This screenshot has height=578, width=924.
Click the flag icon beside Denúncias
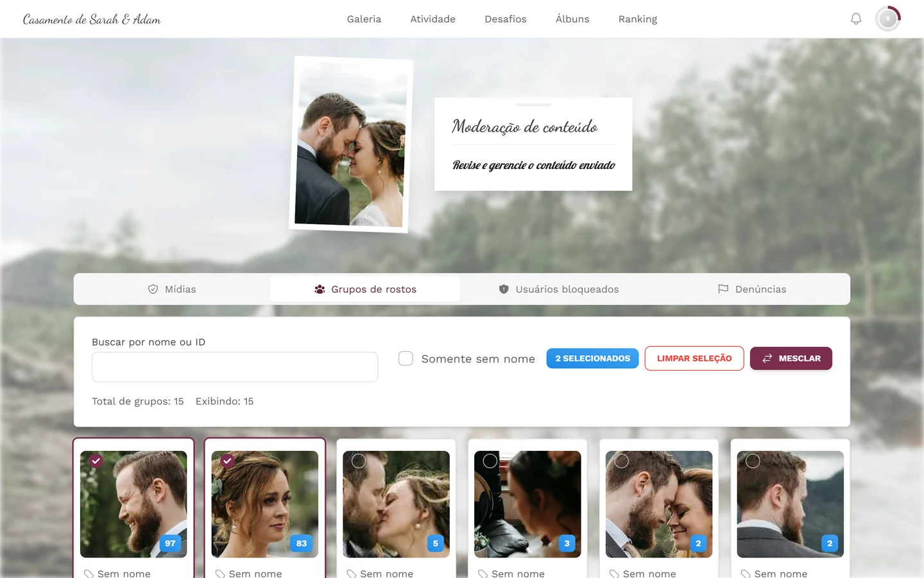pos(723,289)
